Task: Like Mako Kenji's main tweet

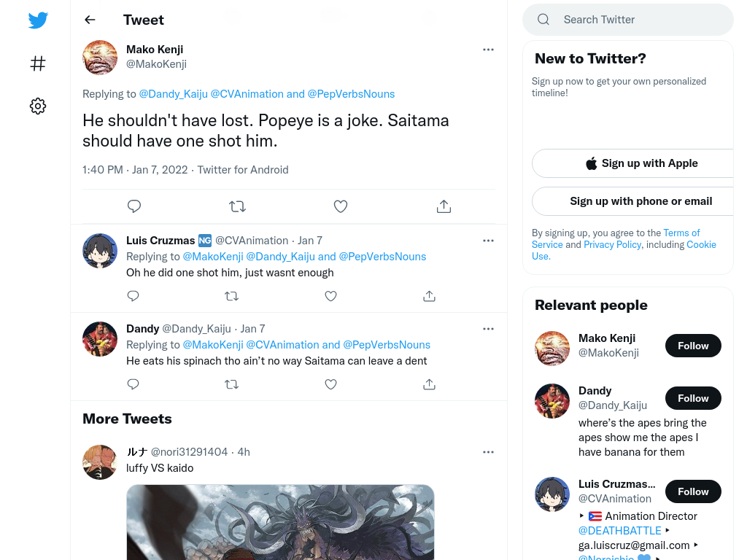Action: point(340,206)
